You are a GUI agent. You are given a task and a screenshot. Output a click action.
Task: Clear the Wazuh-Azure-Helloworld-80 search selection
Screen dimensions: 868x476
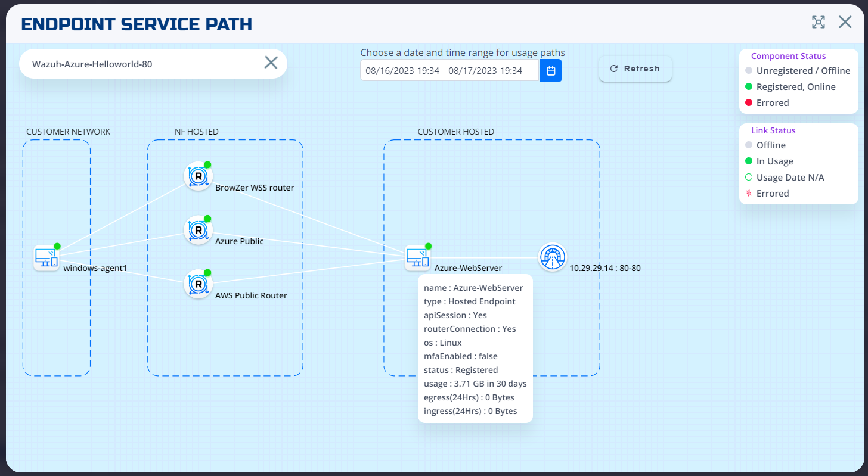pyautogui.click(x=271, y=62)
